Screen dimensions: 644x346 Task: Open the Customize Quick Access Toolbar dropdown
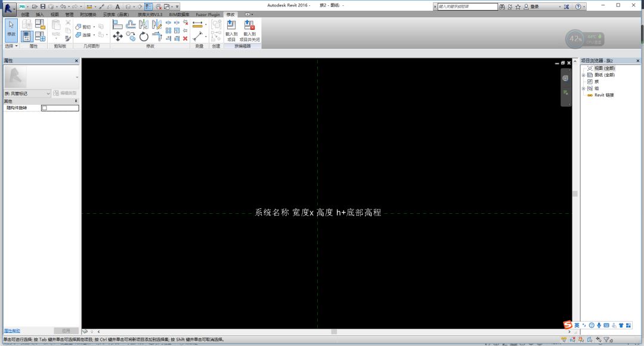(178, 7)
